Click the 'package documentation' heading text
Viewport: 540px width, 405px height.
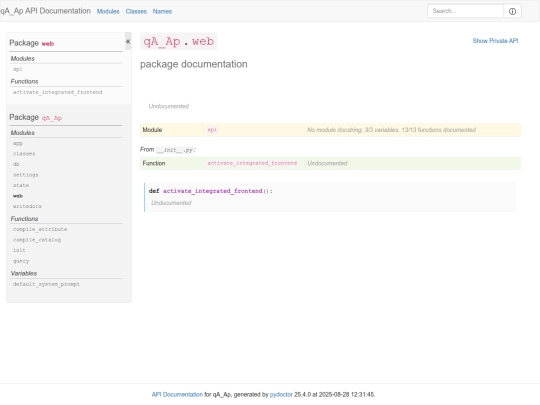pyautogui.click(x=194, y=64)
